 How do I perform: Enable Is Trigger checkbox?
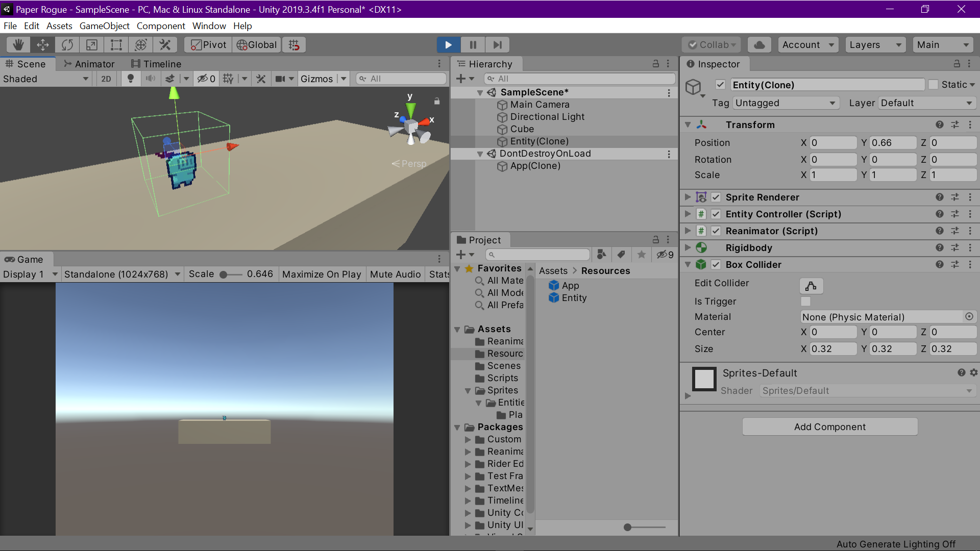click(x=805, y=302)
